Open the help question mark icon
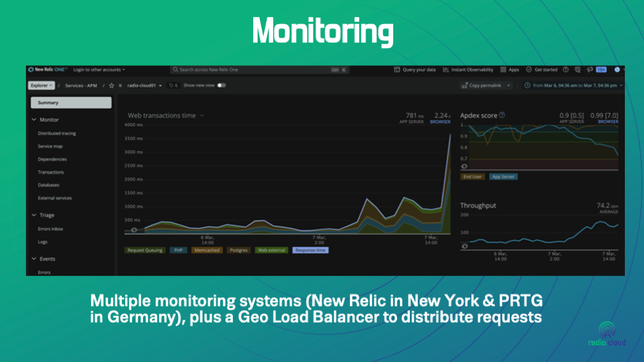This screenshot has width=644, height=362. coord(566,70)
